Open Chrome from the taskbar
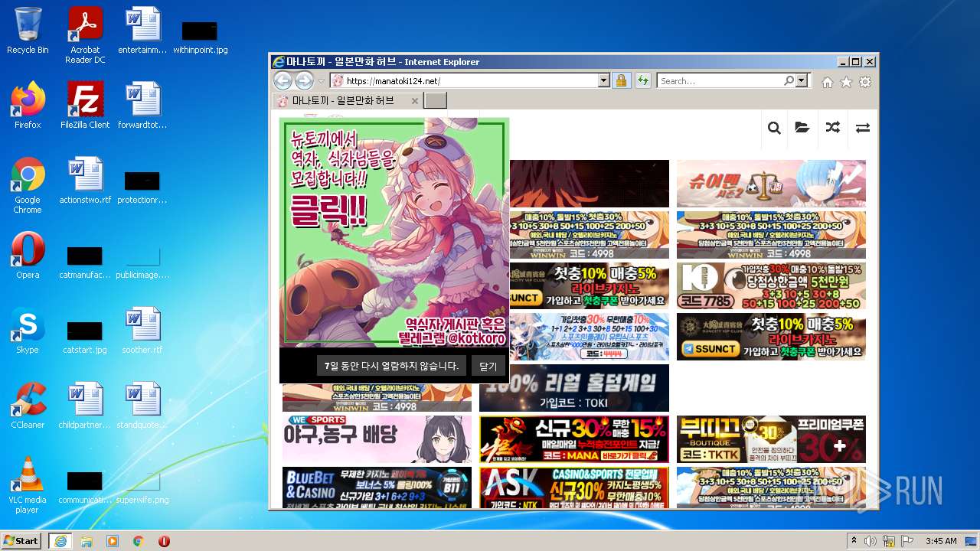 click(139, 541)
